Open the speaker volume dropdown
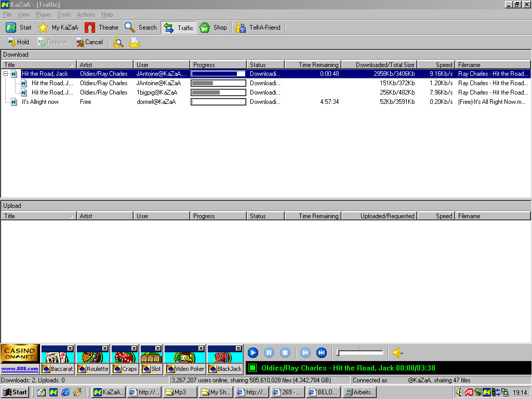Viewport: 532px width, 399px height. pos(397,353)
